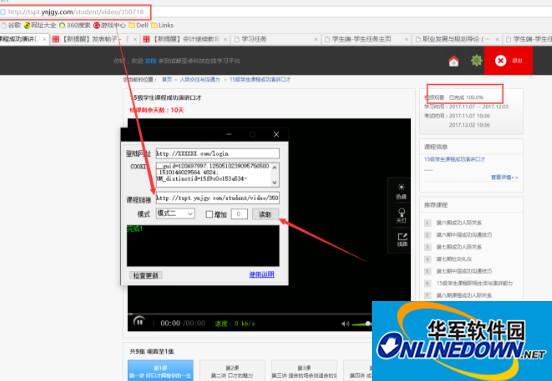552x381 pixels.
Task: Close the 发表帖子 browser tab
Action: (135, 39)
